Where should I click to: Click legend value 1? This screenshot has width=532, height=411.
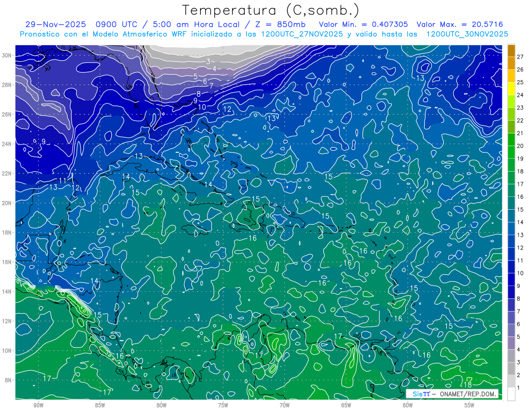[x=519, y=388]
